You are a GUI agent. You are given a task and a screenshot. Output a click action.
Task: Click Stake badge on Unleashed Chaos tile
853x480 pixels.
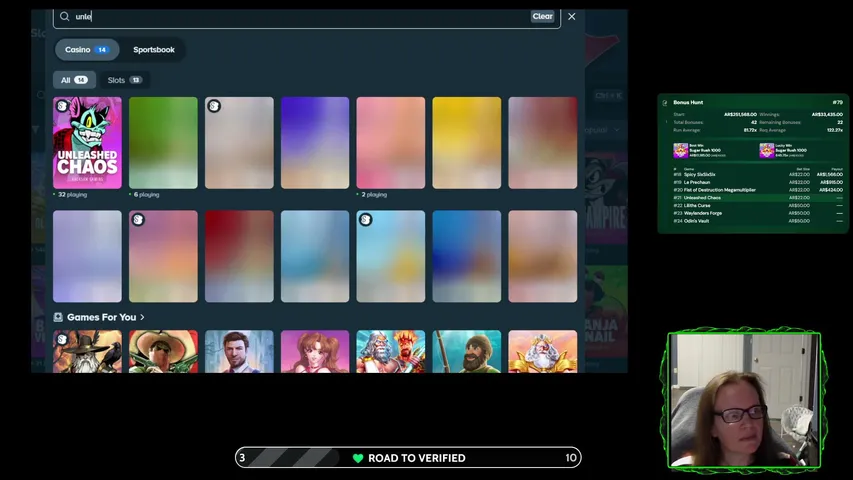click(62, 106)
